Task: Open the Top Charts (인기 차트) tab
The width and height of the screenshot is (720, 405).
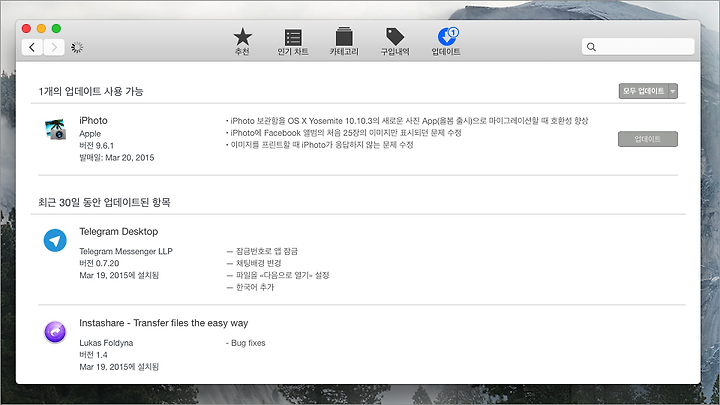Action: (x=292, y=41)
